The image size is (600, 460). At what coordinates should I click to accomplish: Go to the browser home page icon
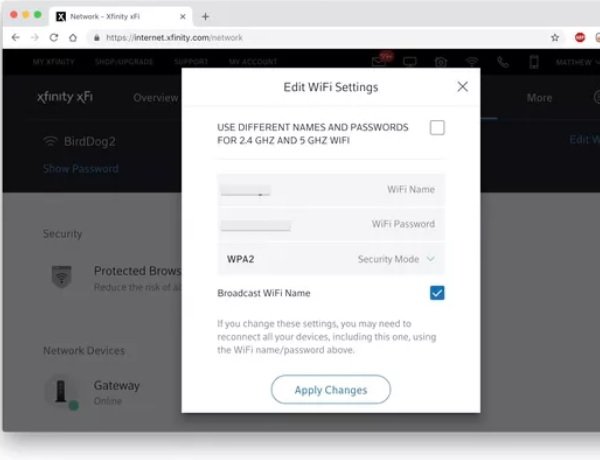tap(73, 38)
